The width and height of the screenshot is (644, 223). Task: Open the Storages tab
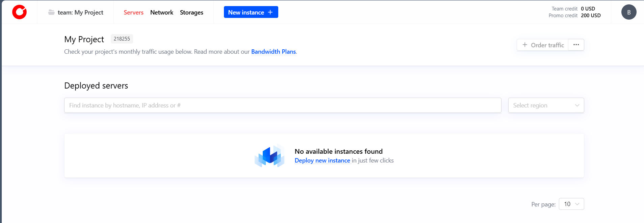tap(191, 13)
